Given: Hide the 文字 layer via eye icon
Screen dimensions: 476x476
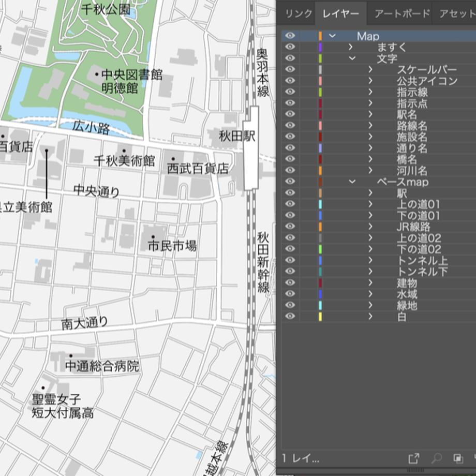Looking at the screenshot, I should [x=290, y=58].
